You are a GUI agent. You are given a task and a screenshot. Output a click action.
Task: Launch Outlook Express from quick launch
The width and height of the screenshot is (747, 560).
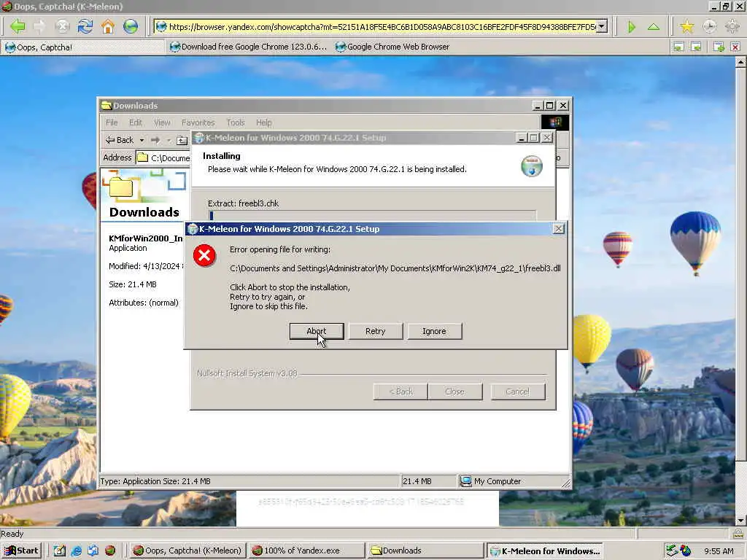point(93,551)
